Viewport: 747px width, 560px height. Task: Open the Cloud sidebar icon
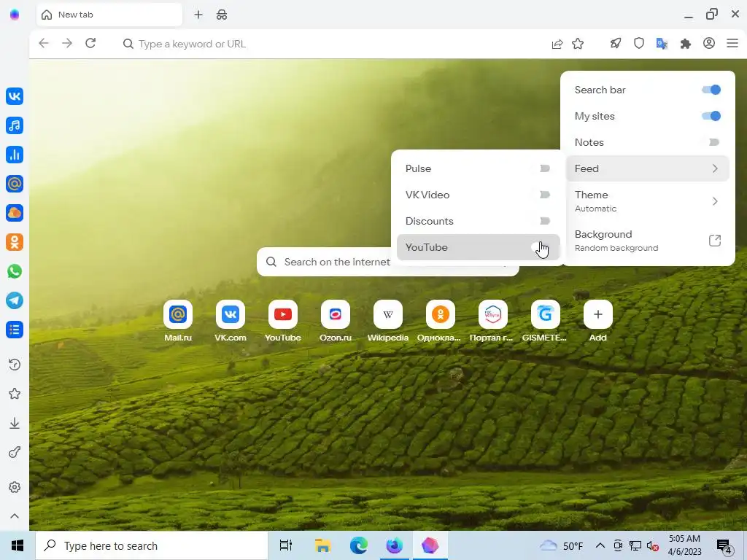click(15, 213)
